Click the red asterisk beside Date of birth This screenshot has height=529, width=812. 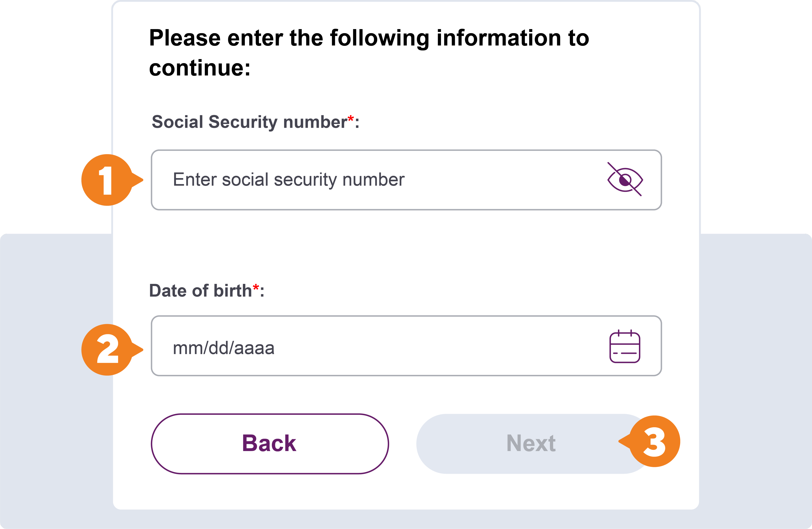(x=256, y=287)
